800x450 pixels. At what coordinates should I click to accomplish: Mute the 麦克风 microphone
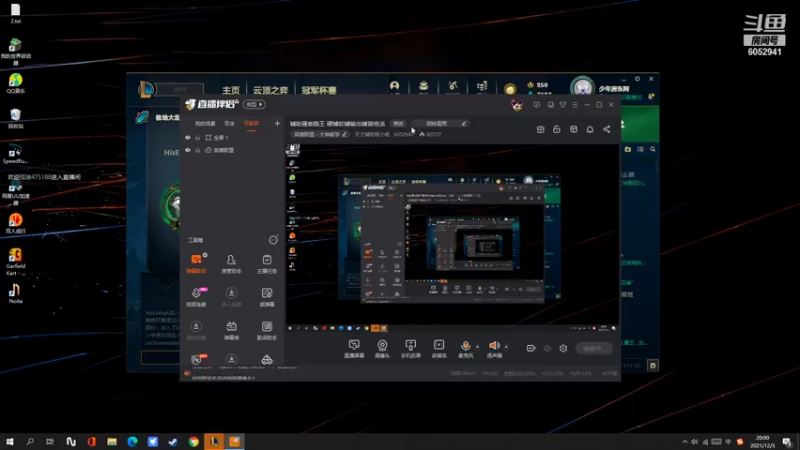pos(465,348)
